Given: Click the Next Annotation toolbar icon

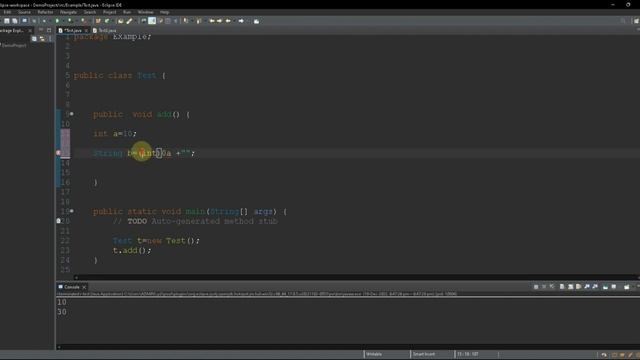Looking at the screenshot, I should tap(186, 21).
